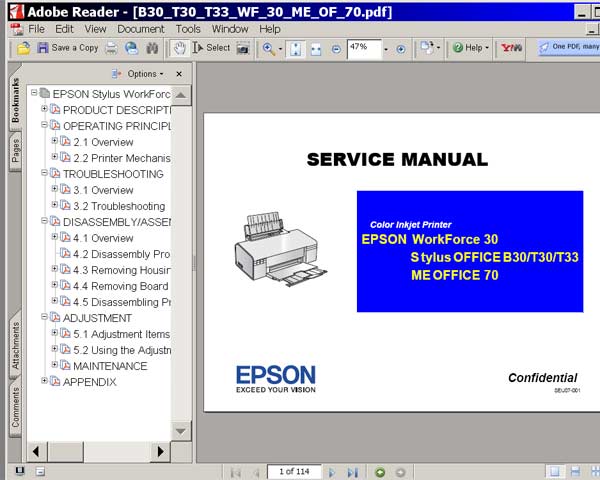Select the Snapshot camera tool
Viewport: 600px width, 480px height.
point(243,48)
